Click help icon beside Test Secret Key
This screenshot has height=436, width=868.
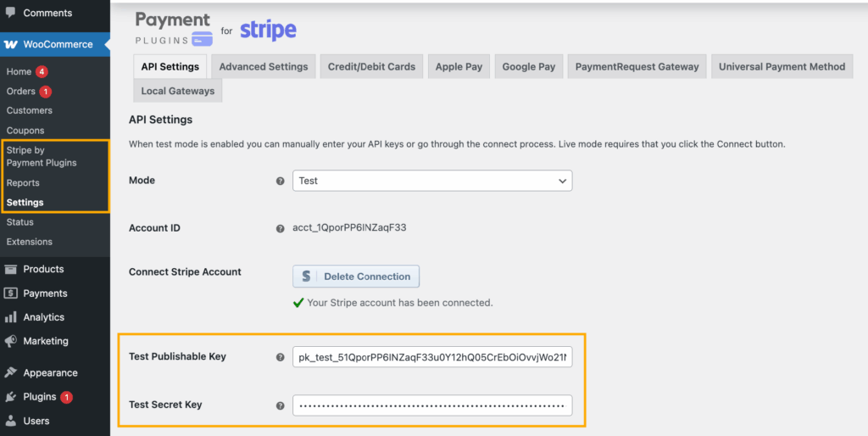[280, 405]
